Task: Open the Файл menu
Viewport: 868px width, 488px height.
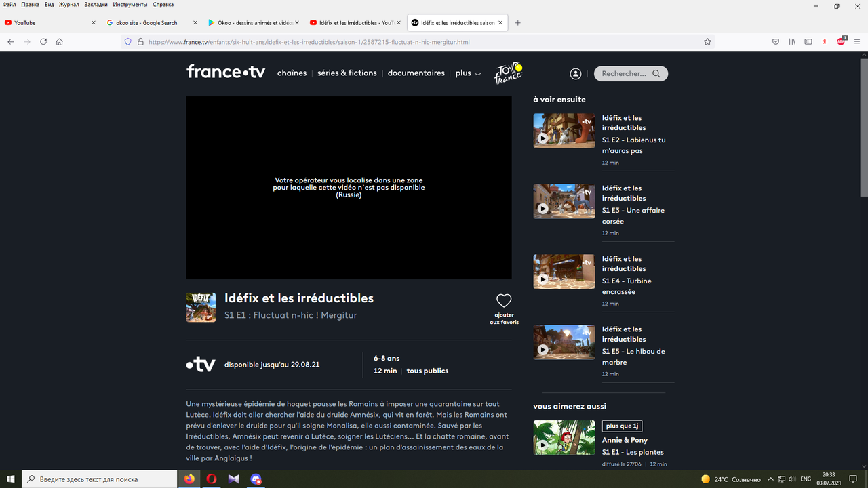Action: [9, 5]
